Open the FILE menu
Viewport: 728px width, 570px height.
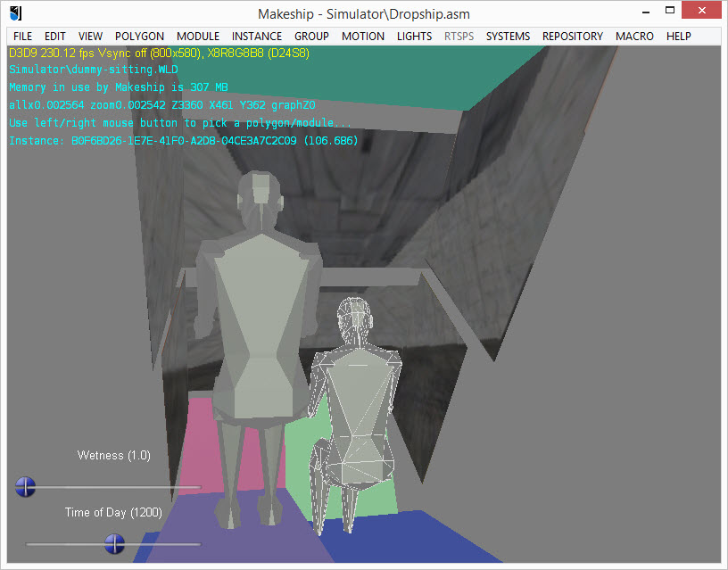tap(23, 37)
